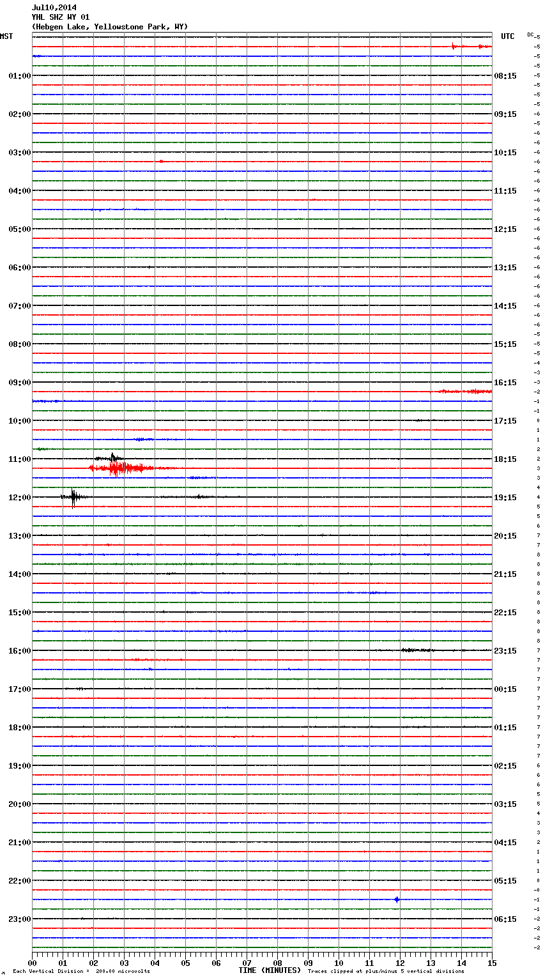543x980 pixels.
Task: Click the 06:15 UTC time label
Action: [x=505, y=919]
